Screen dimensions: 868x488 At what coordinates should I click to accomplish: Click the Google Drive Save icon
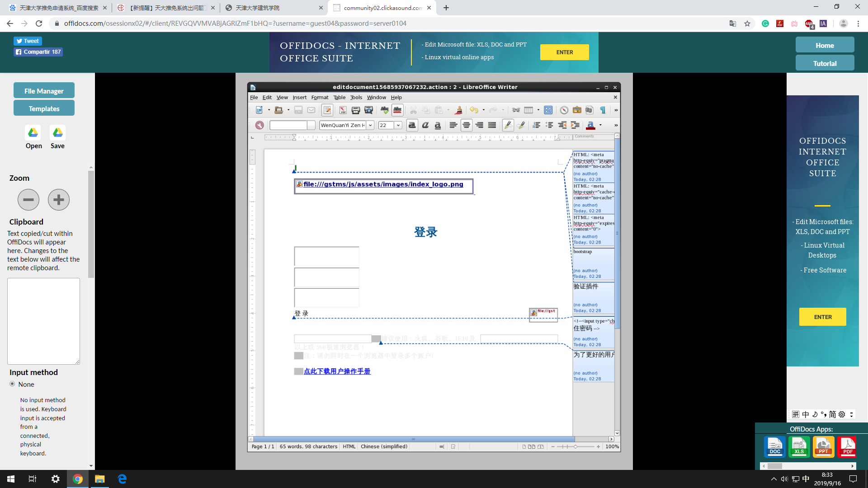point(57,133)
